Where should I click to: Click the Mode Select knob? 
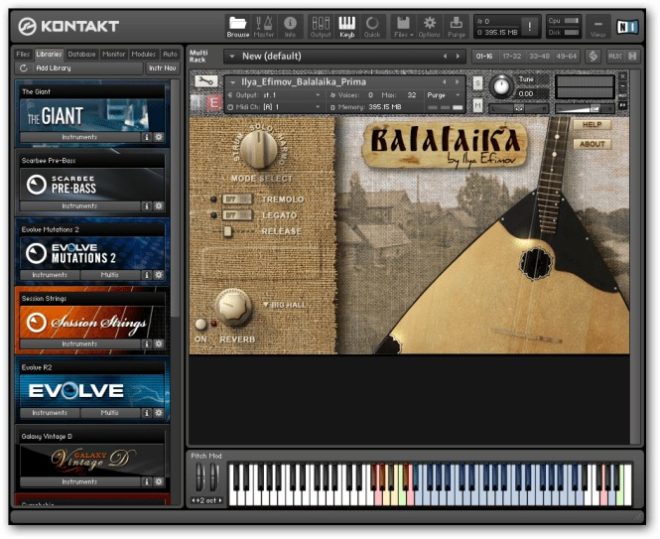[260, 149]
